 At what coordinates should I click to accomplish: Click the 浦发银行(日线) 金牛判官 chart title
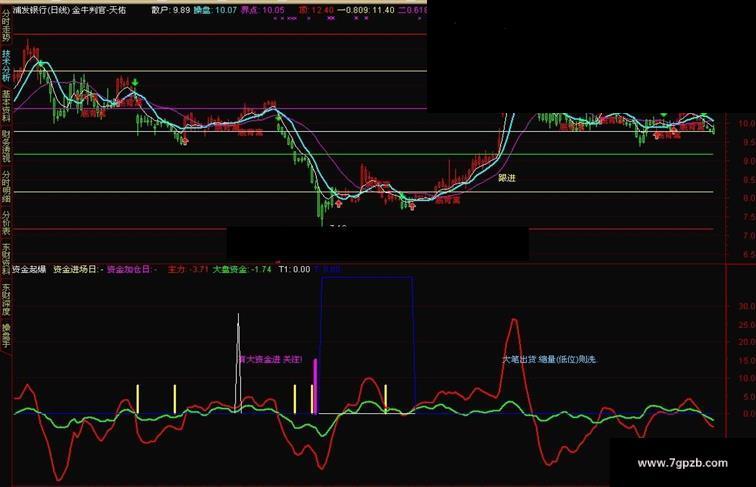(69, 10)
